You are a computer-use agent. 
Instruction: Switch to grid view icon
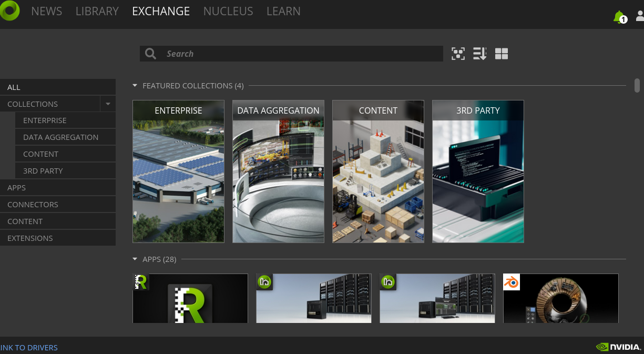502,54
